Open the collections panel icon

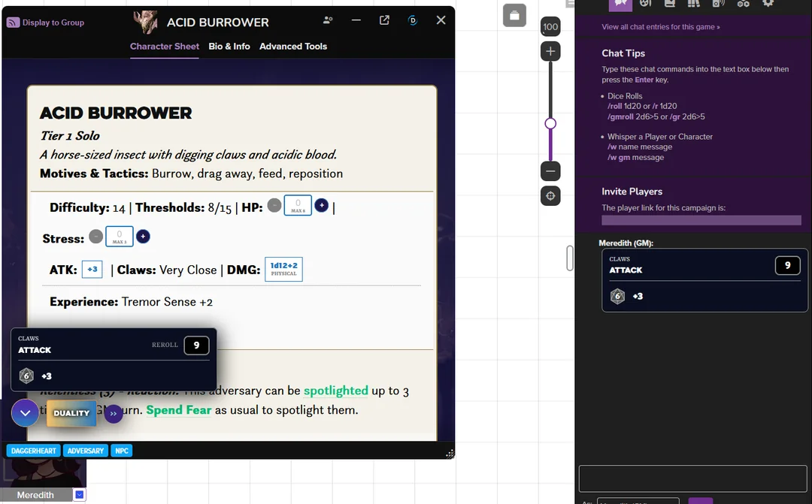pyautogui.click(x=744, y=5)
